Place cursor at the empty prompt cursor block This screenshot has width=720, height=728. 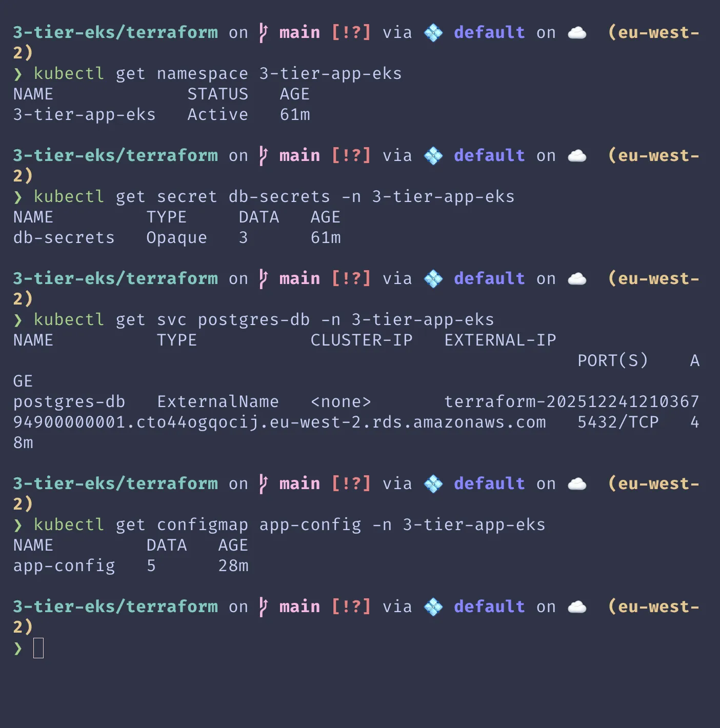pos(38,648)
